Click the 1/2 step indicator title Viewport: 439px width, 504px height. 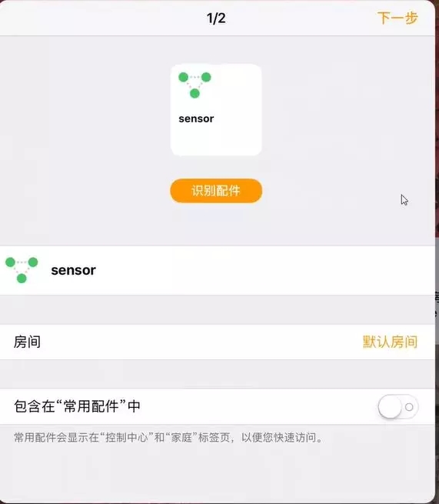point(216,18)
